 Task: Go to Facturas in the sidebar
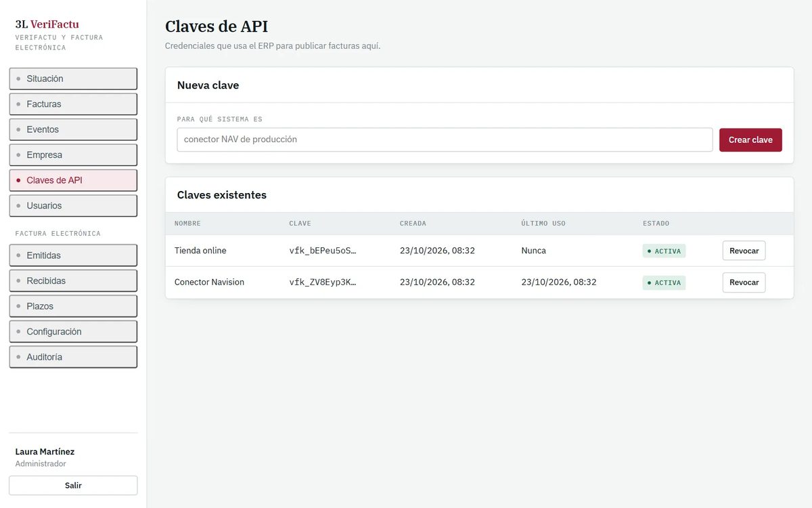pos(73,104)
